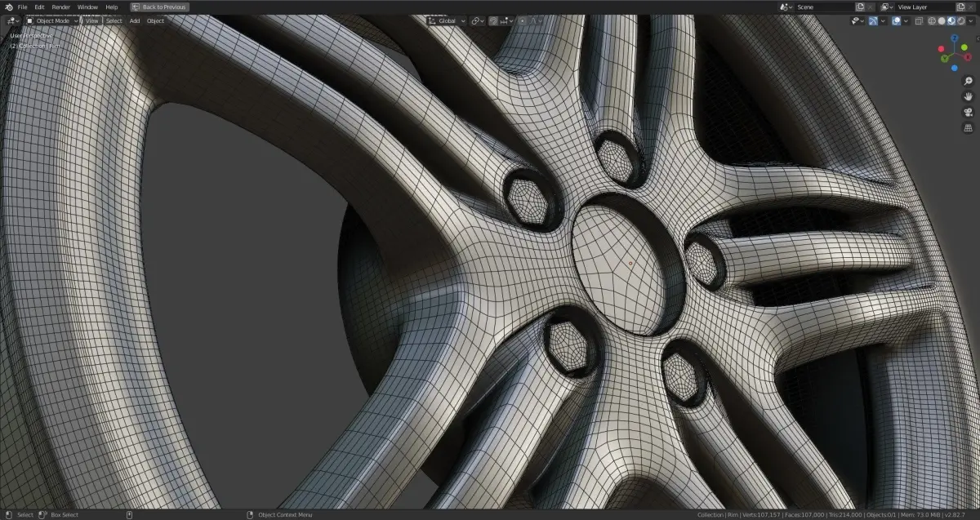Screen dimensions: 980x520
Task: Switch to material preview shading
Action: click(951, 20)
